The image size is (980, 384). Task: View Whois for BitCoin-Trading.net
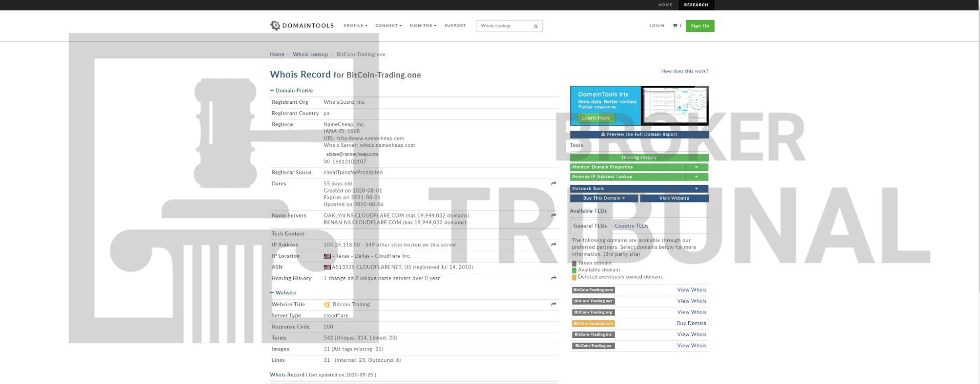691,301
